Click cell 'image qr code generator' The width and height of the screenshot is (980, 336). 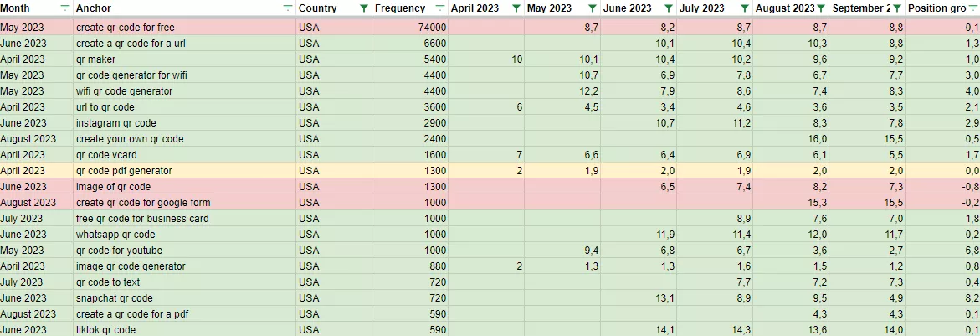[x=184, y=266]
